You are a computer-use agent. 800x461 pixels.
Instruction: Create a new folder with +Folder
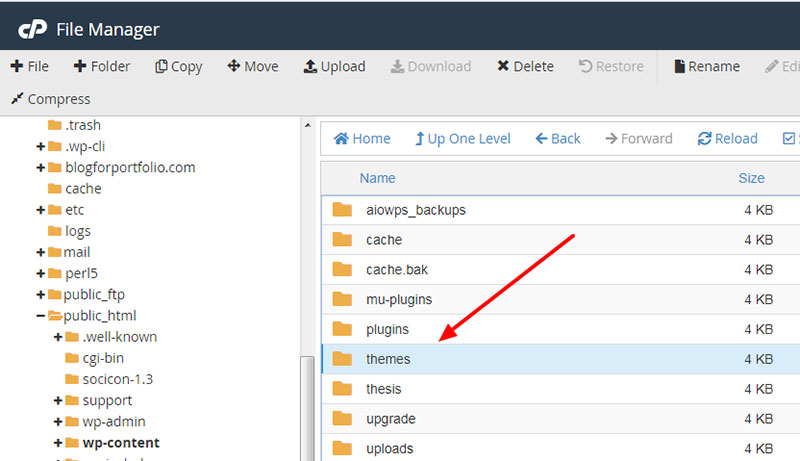pos(102,66)
